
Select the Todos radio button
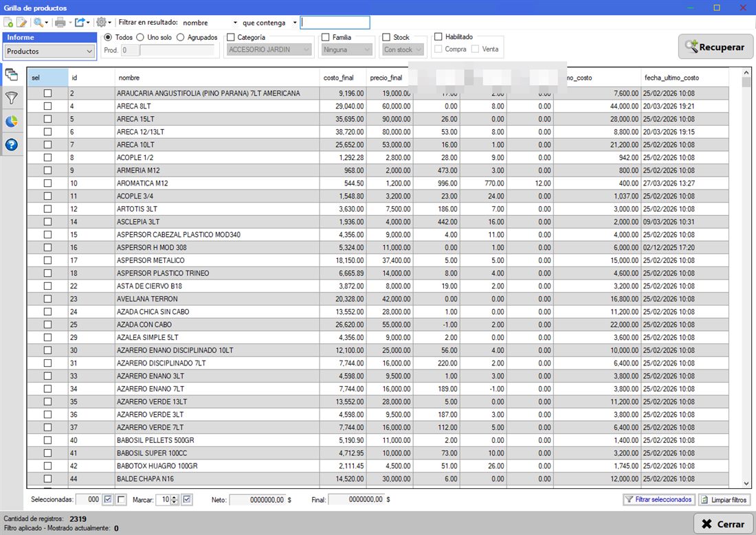point(108,37)
